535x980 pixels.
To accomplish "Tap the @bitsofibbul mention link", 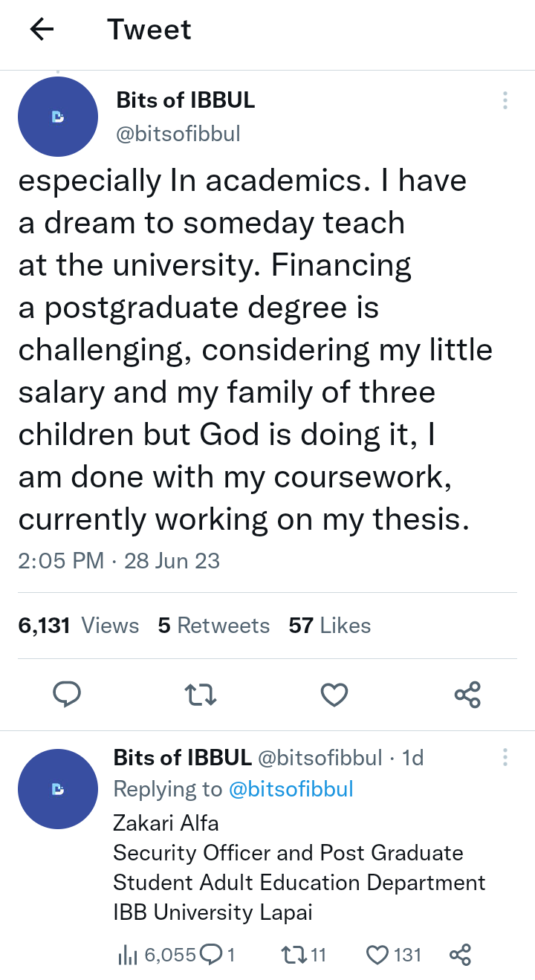I will click(x=291, y=789).
